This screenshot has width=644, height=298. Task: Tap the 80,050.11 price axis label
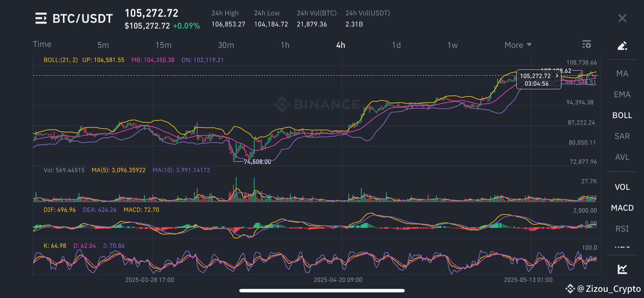click(582, 143)
